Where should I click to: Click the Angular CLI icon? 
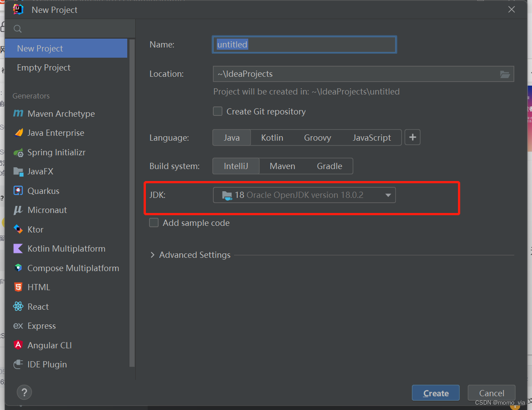pyautogui.click(x=18, y=345)
